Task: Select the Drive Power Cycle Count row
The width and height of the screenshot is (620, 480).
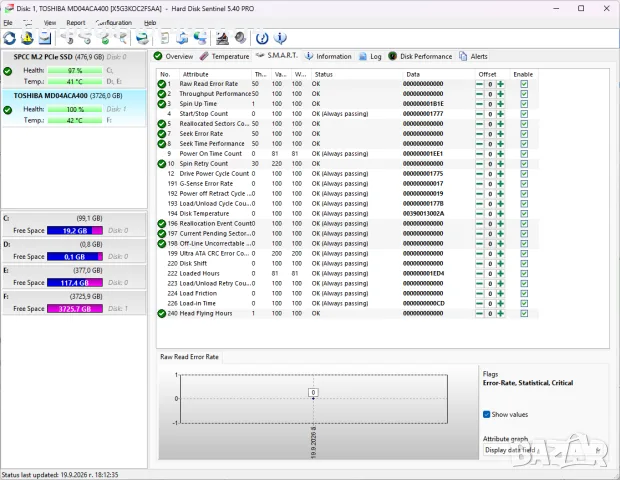Action: [x=347, y=174]
